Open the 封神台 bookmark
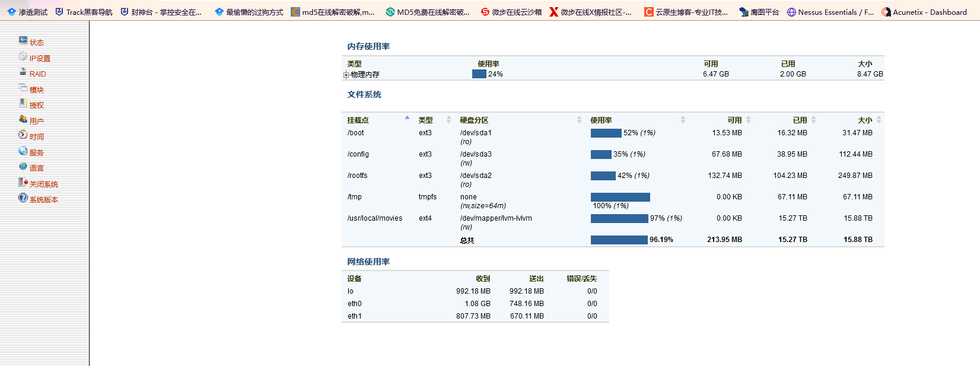The width and height of the screenshot is (980, 366). click(x=161, y=12)
